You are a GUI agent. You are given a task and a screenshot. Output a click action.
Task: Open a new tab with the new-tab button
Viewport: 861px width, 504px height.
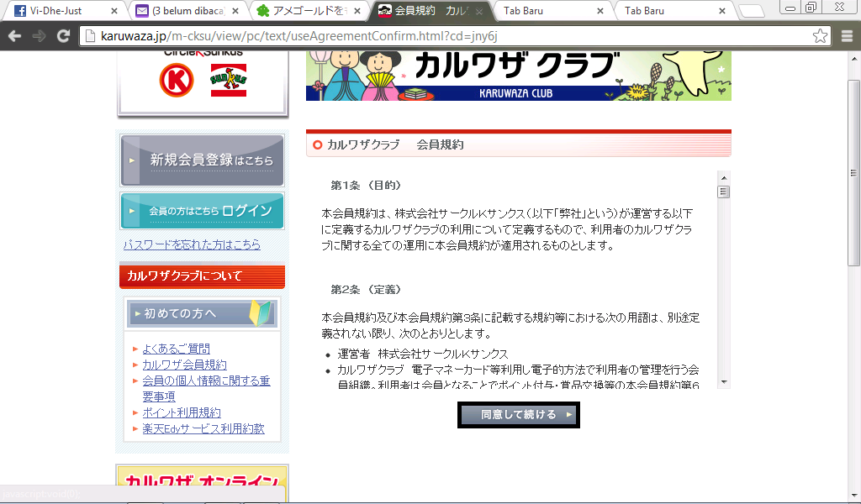click(x=751, y=11)
